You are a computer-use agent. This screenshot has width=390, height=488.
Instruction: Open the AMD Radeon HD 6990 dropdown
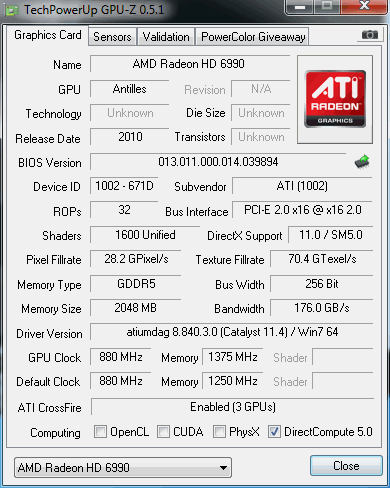pos(123,467)
